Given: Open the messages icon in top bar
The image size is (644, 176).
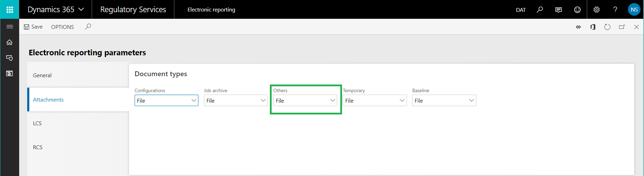Looking at the screenshot, I should pos(559,10).
